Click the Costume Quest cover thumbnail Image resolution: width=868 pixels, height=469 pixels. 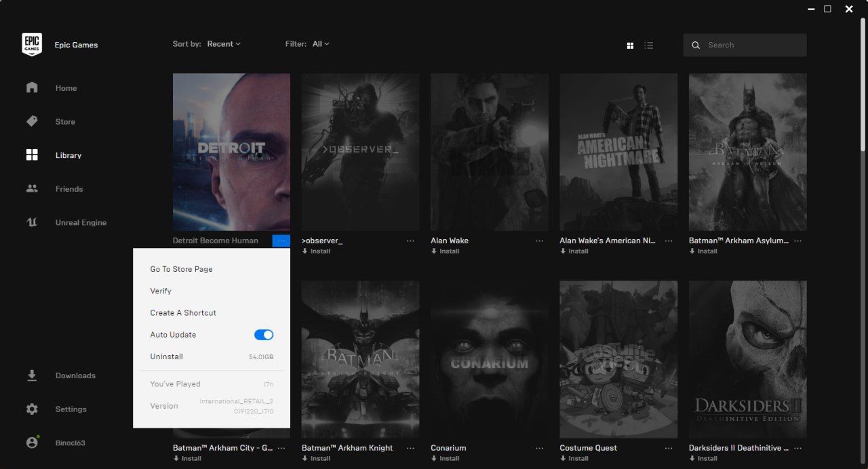618,359
